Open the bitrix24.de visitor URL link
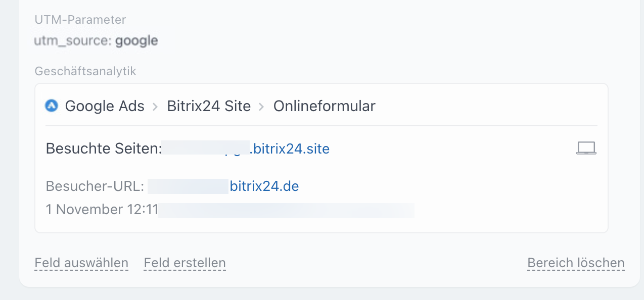The width and height of the screenshot is (644, 300). [264, 186]
